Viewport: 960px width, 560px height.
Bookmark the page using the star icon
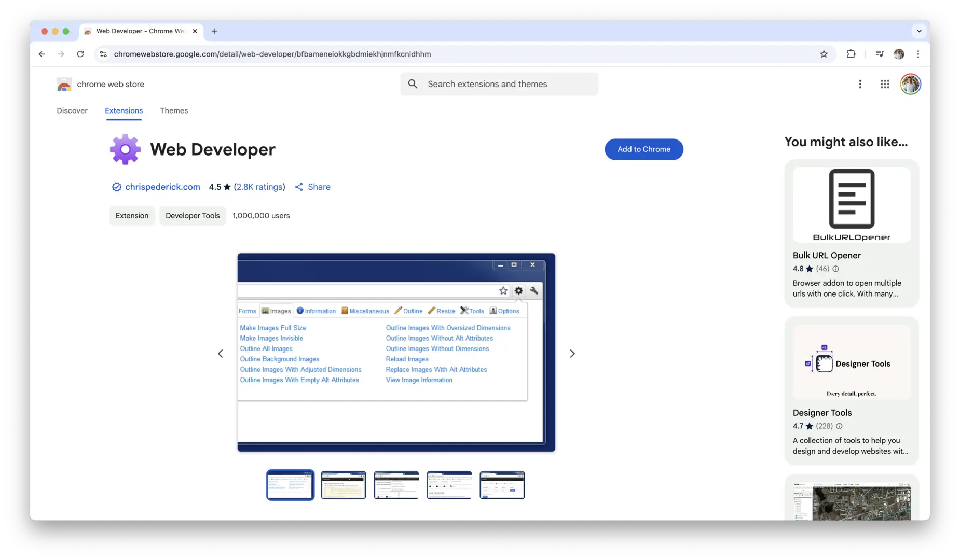point(824,54)
